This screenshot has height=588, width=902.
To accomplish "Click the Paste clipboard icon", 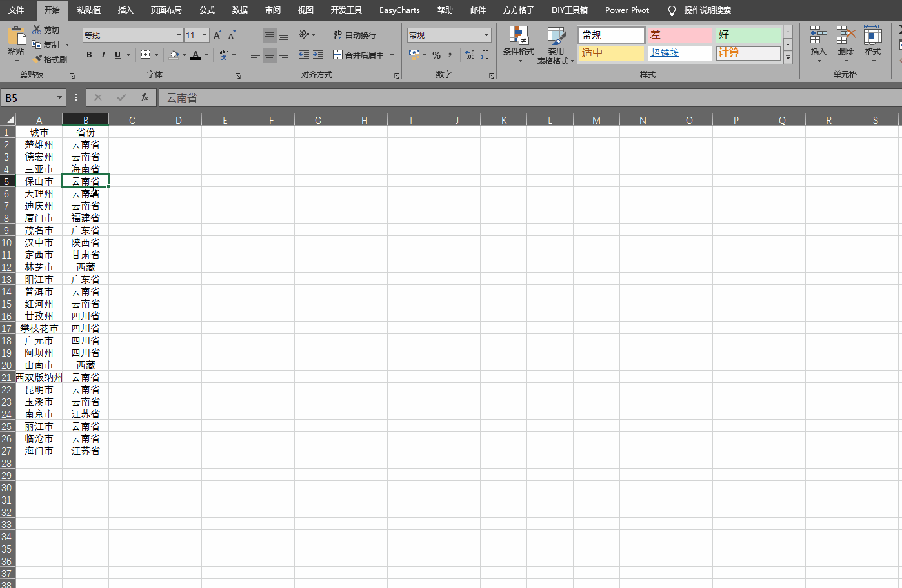I will (16, 36).
